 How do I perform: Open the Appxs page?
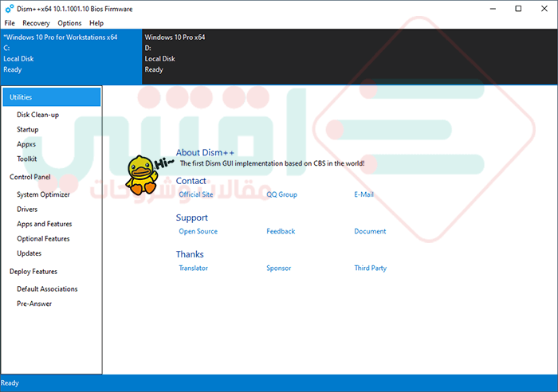coord(26,144)
